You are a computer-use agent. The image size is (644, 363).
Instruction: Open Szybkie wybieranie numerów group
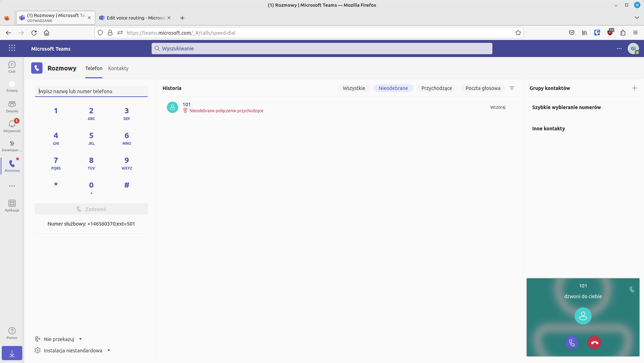coord(566,107)
